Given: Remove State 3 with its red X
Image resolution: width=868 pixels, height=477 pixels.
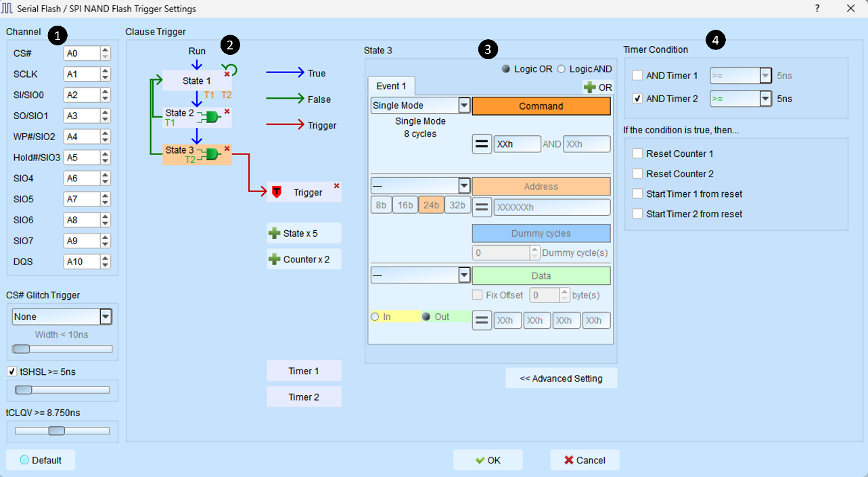Looking at the screenshot, I should 227,148.
